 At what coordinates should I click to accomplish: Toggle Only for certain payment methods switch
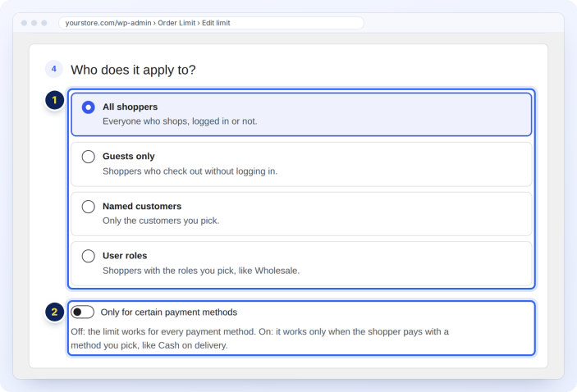(82, 312)
